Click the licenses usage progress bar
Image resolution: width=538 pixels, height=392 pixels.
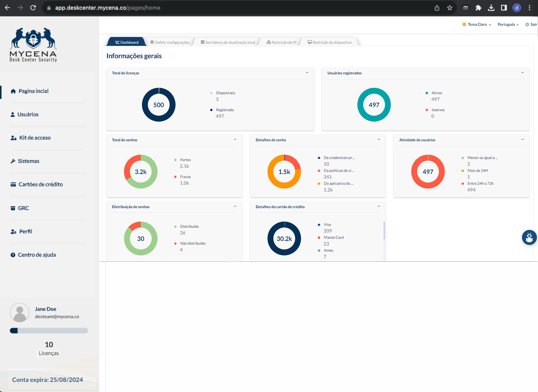click(49, 331)
